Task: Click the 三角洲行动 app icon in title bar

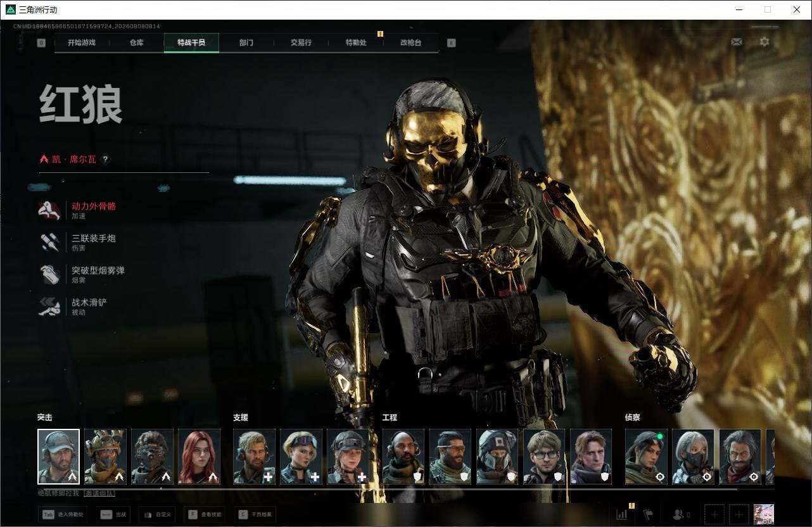Action: tap(11, 10)
